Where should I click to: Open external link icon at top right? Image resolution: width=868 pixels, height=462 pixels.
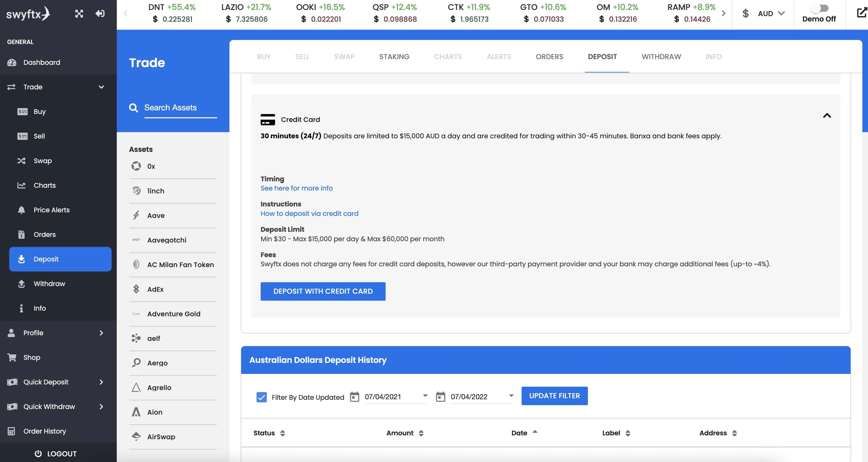click(x=862, y=13)
